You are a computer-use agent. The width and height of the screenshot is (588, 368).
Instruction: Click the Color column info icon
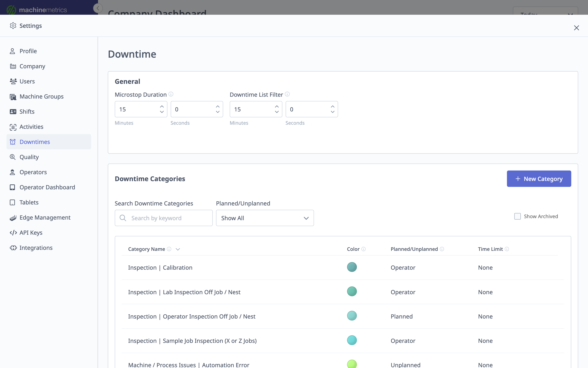pyautogui.click(x=363, y=249)
